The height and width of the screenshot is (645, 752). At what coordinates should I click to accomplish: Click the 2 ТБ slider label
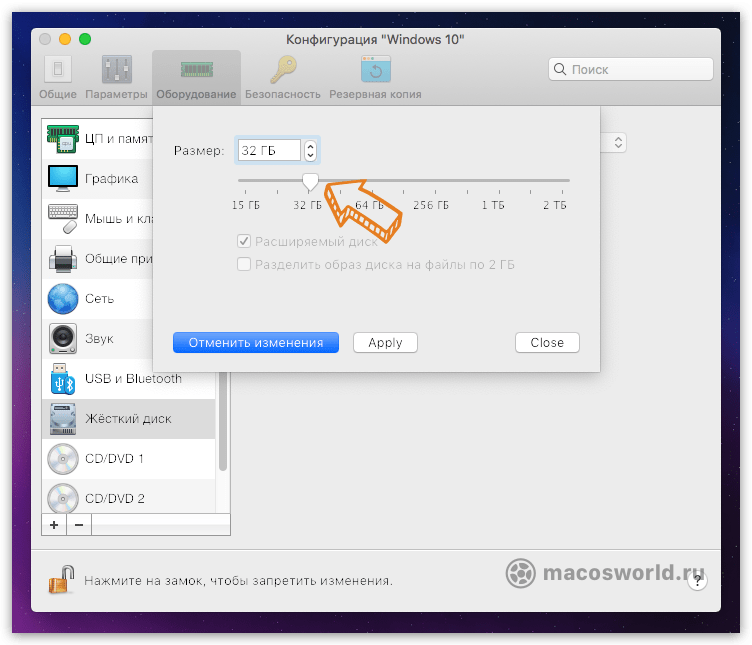click(x=555, y=205)
